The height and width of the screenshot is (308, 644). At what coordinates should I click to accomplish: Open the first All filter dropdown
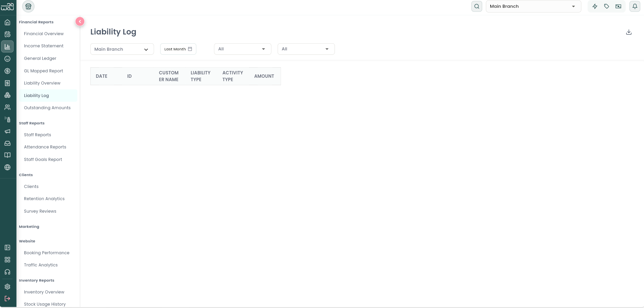click(x=243, y=49)
